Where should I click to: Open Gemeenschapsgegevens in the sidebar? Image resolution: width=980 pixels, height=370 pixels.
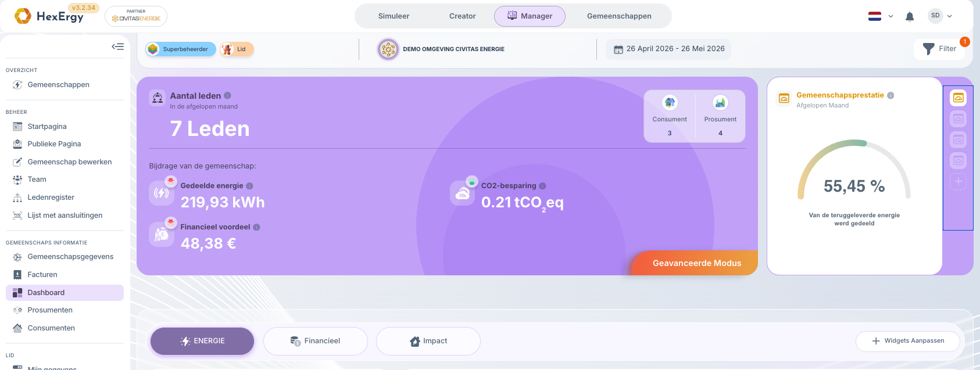pos(65,257)
